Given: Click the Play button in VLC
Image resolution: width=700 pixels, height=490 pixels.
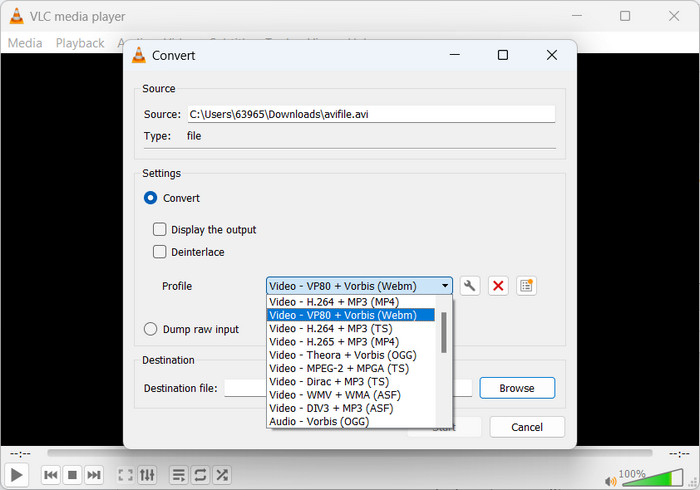Looking at the screenshot, I should click(x=17, y=475).
